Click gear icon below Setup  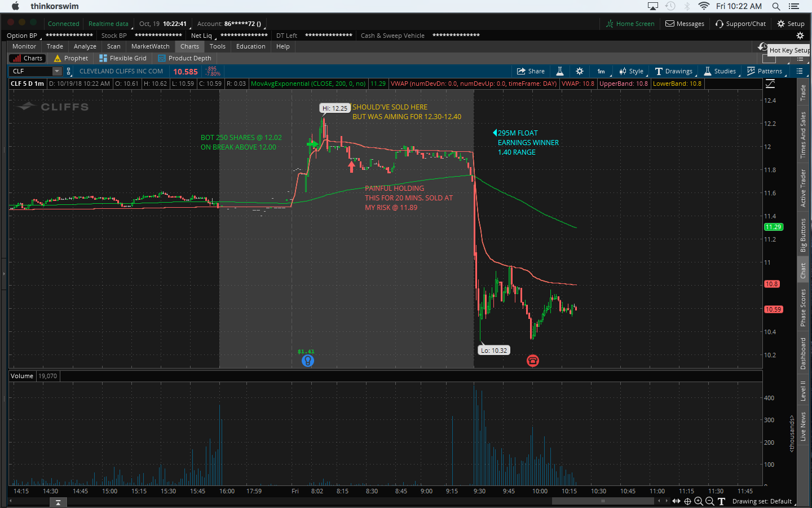[800, 36]
